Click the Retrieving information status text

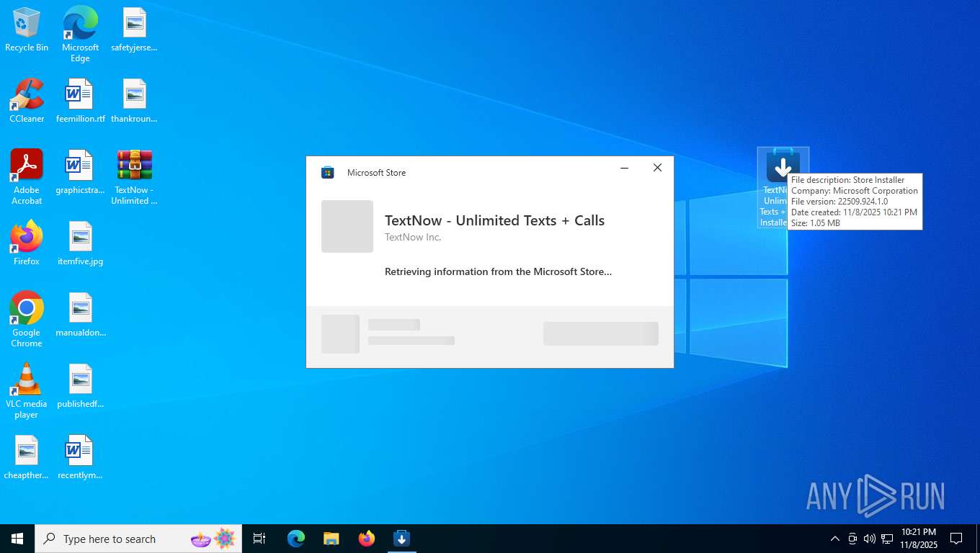pos(498,272)
